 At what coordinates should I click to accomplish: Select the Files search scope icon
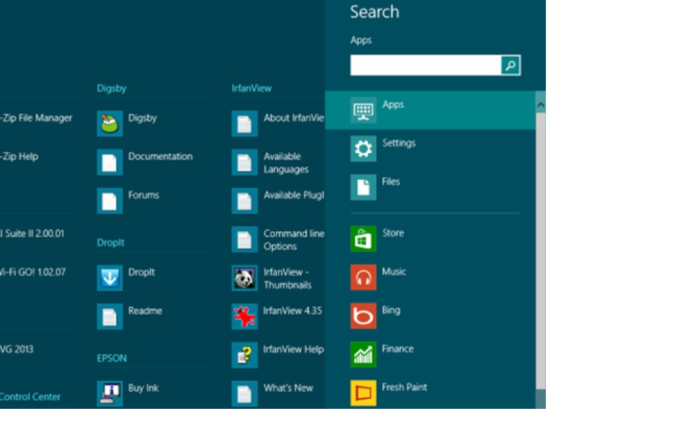[363, 188]
